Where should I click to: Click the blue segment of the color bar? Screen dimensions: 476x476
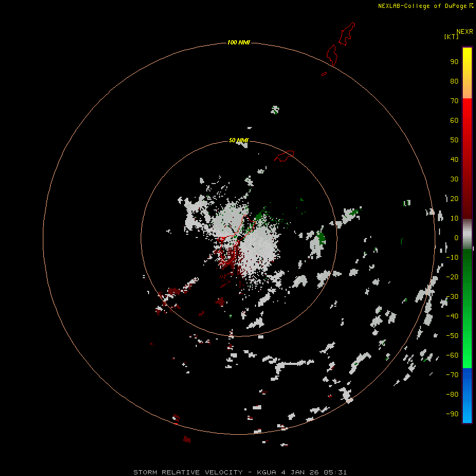(x=467, y=396)
